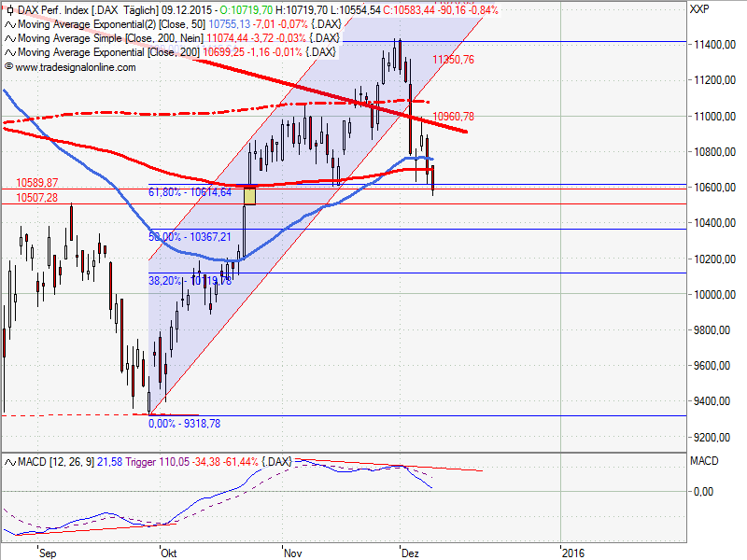Click the 10507,28 horizontal line label
This screenshot has width=747, height=560.
[x=37, y=197]
